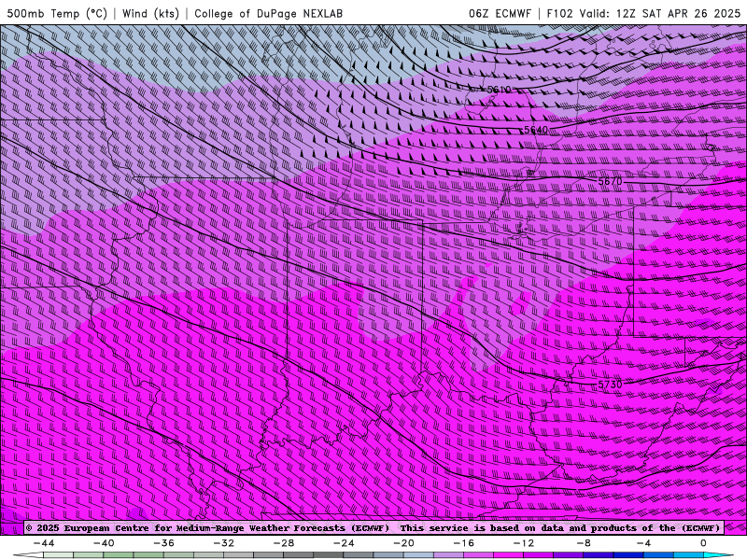
Task: Select the 0 colorbar tick label
Action: 703,543
